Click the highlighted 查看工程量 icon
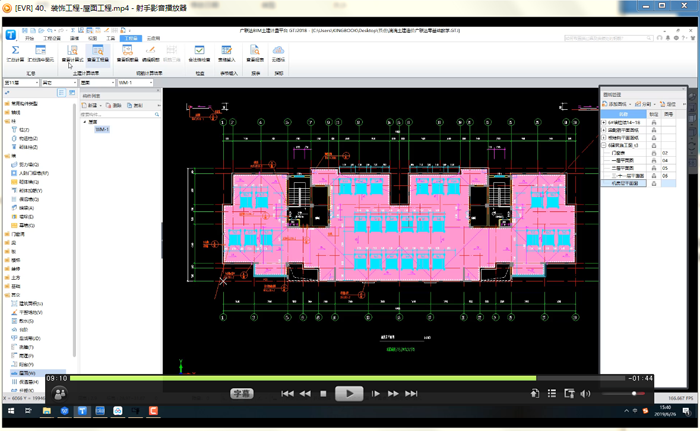The image size is (700, 431). click(x=98, y=50)
